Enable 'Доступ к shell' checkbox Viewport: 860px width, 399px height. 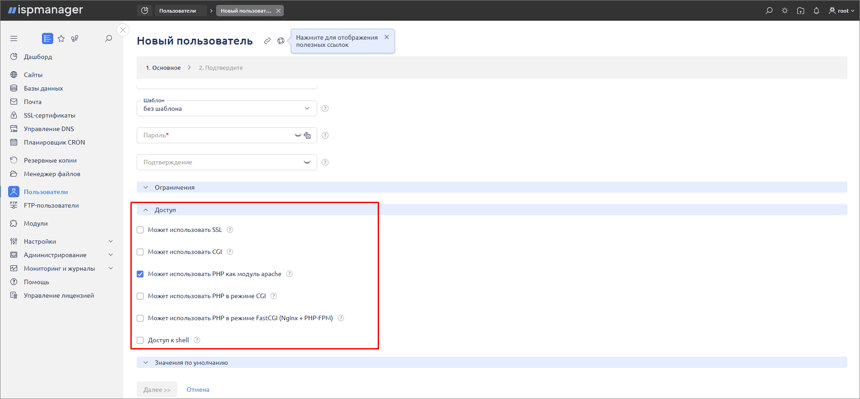[140, 340]
